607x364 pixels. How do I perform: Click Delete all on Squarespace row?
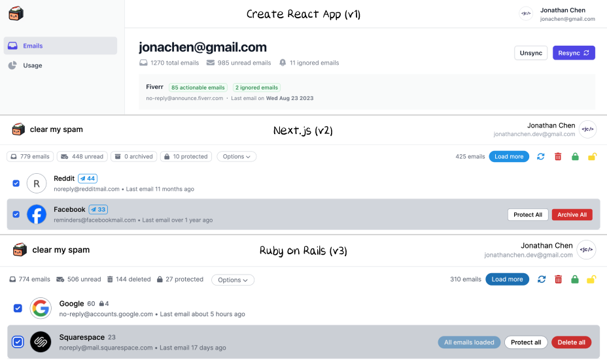(572, 342)
